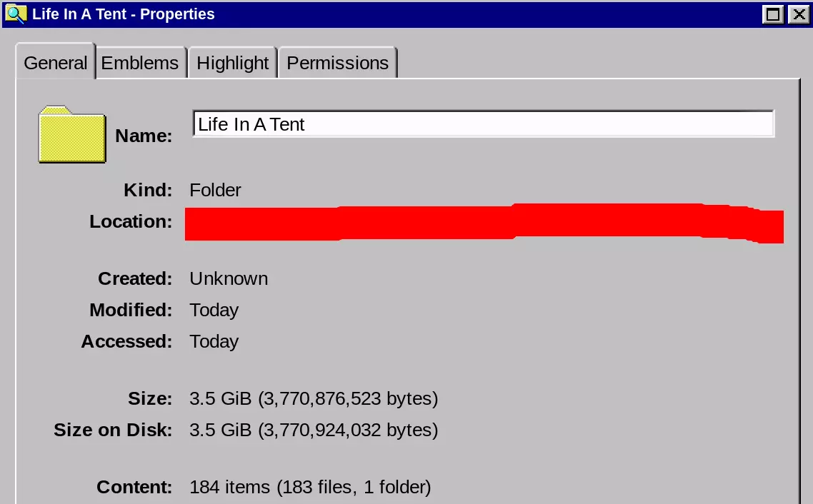Switch to the General tab
The width and height of the screenshot is (813, 504).
pos(56,63)
